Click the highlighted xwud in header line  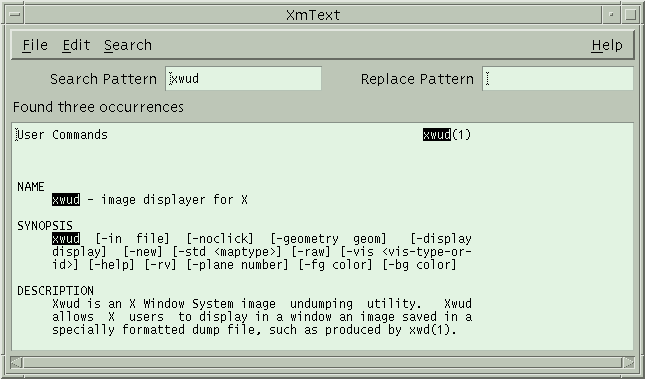[x=436, y=135]
